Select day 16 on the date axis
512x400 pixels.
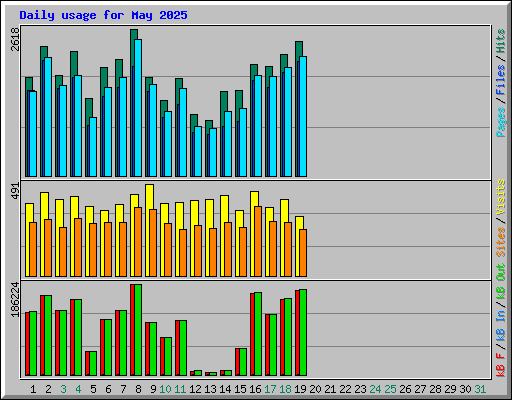tap(255, 389)
